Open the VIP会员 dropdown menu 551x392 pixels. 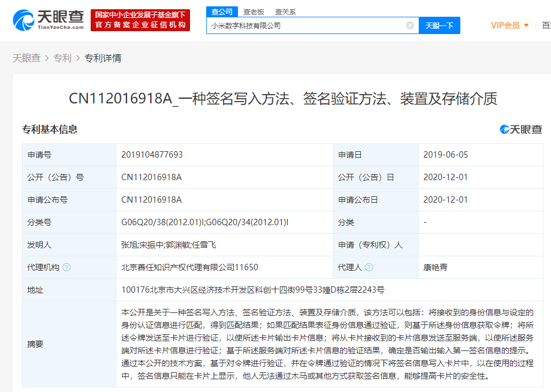pos(509,25)
